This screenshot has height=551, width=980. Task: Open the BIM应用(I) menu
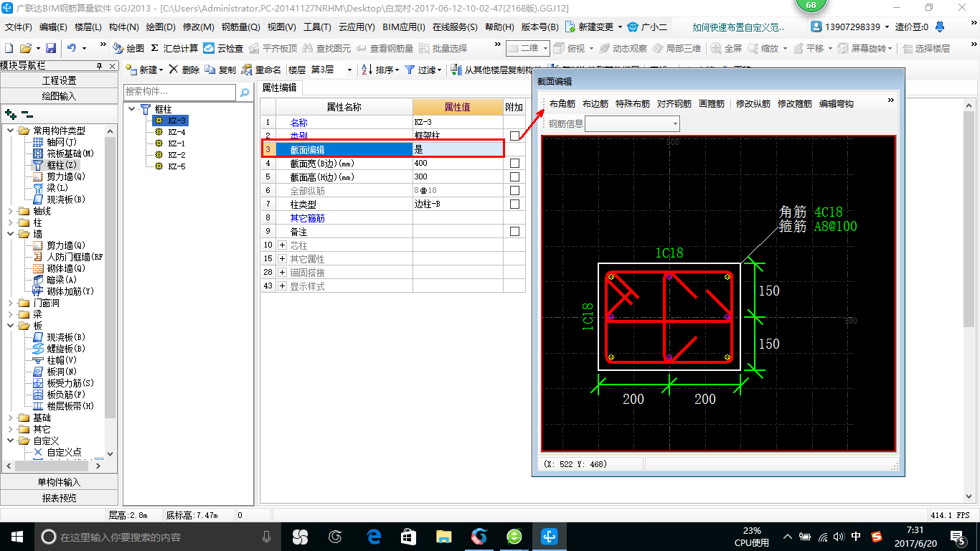coord(404,27)
